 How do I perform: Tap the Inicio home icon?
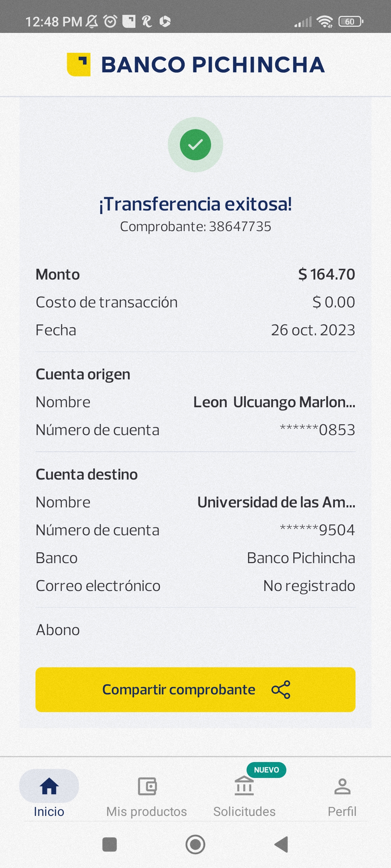click(49, 786)
